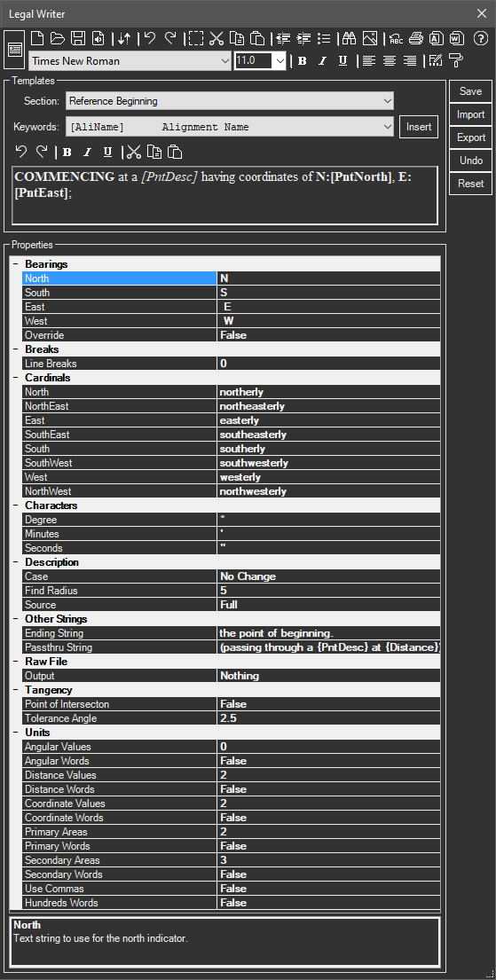Screen dimensions: 496x980
Task: Select the Raw File Output value Nothing
Action: (x=329, y=676)
